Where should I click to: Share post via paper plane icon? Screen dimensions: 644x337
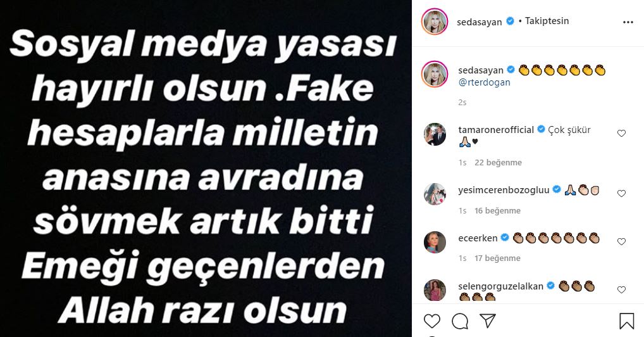coord(488,321)
